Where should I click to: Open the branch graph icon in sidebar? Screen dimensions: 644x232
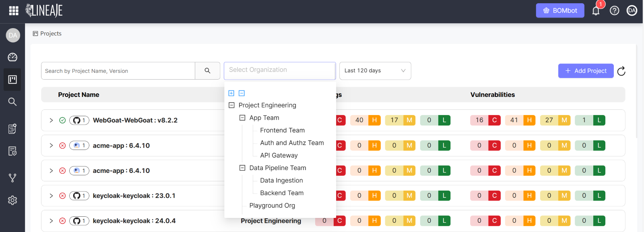(x=12, y=178)
